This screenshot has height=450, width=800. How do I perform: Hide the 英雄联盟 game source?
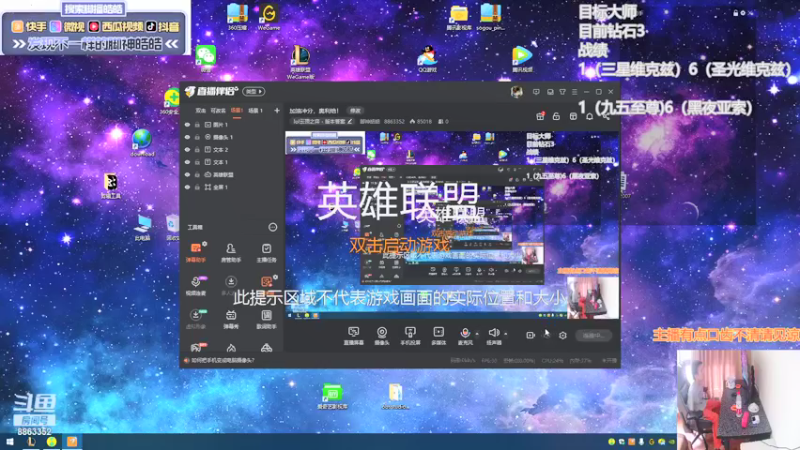pyautogui.click(x=187, y=174)
